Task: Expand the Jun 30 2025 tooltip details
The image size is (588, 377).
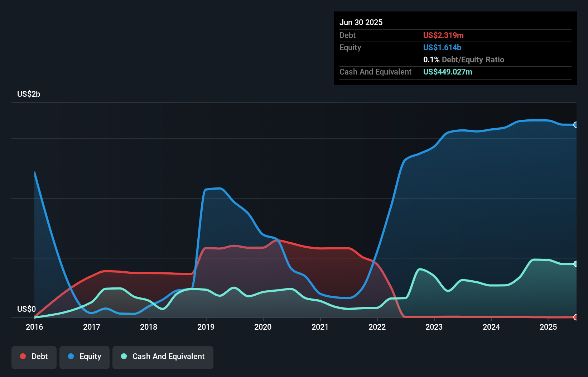Action: pyautogui.click(x=361, y=22)
